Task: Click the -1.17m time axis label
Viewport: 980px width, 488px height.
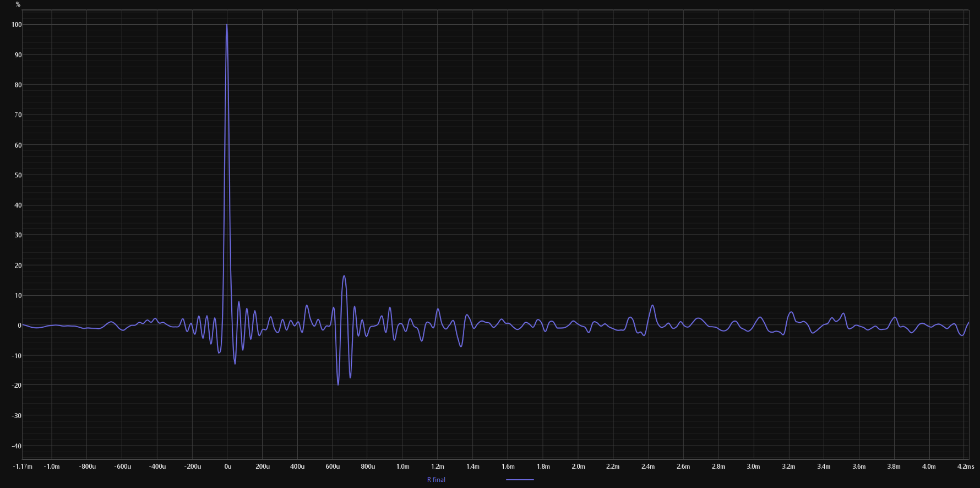Action: 23,467
